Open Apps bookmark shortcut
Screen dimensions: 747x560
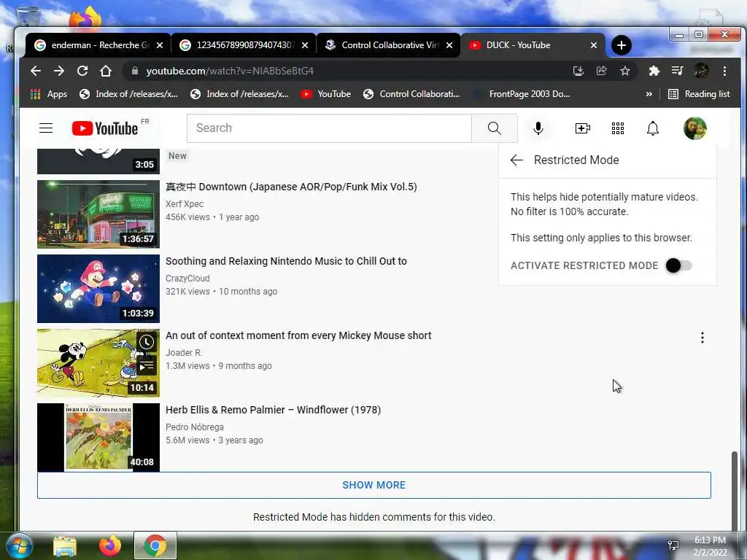click(49, 94)
